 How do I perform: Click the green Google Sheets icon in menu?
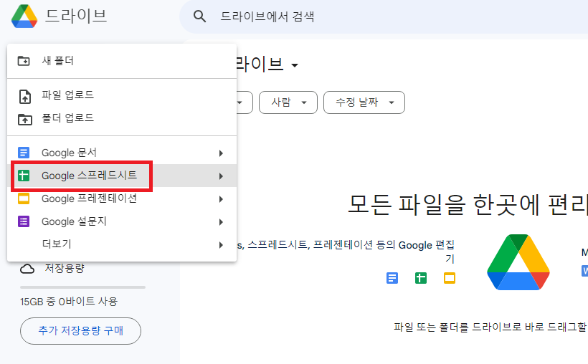tap(24, 176)
